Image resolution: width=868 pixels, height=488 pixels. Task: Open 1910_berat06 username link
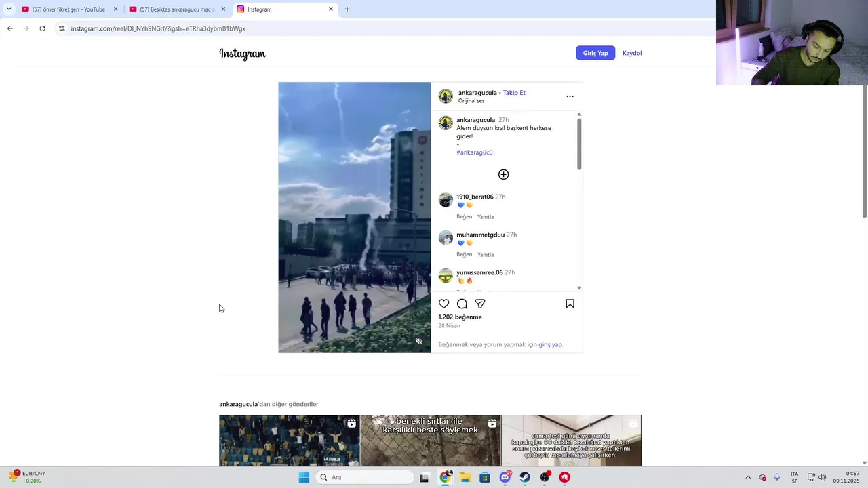(475, 197)
